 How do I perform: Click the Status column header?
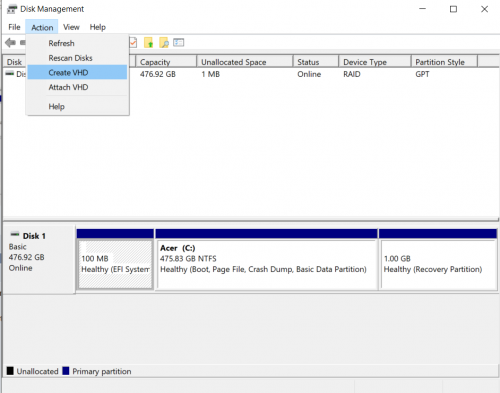click(x=316, y=62)
